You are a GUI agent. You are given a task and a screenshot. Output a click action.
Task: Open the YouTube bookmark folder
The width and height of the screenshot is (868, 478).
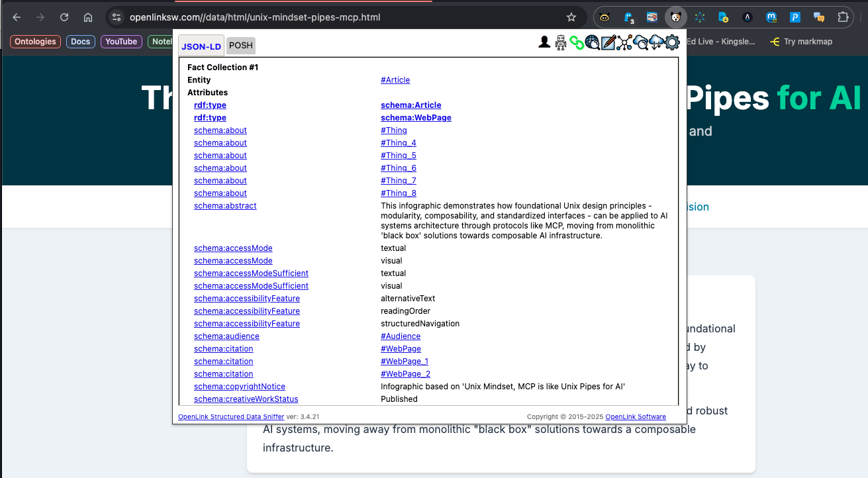[x=121, y=42]
